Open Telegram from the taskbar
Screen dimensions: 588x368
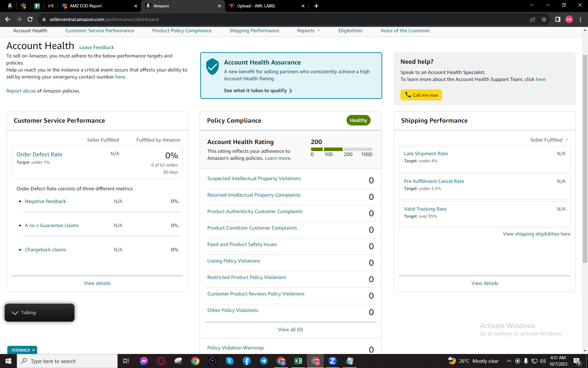(x=264, y=361)
